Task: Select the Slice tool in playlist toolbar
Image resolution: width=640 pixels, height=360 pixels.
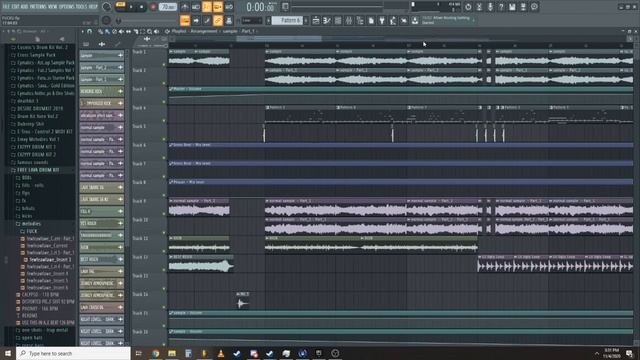Action: coord(136,31)
